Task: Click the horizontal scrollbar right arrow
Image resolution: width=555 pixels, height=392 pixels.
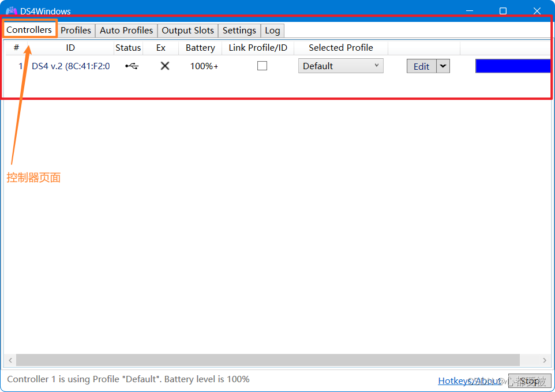Action: click(545, 360)
